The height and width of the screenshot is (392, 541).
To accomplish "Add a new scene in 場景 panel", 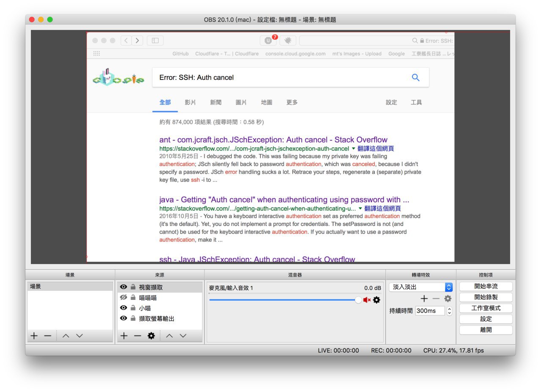I will tap(34, 336).
